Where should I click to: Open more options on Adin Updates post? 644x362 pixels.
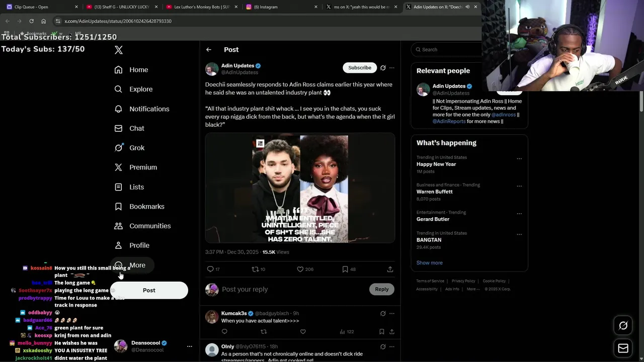point(392,68)
